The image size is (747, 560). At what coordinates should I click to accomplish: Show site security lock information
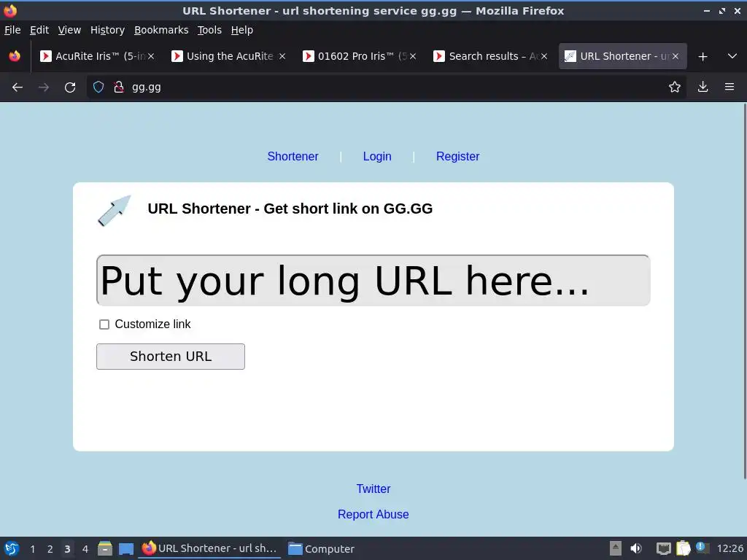click(x=119, y=87)
